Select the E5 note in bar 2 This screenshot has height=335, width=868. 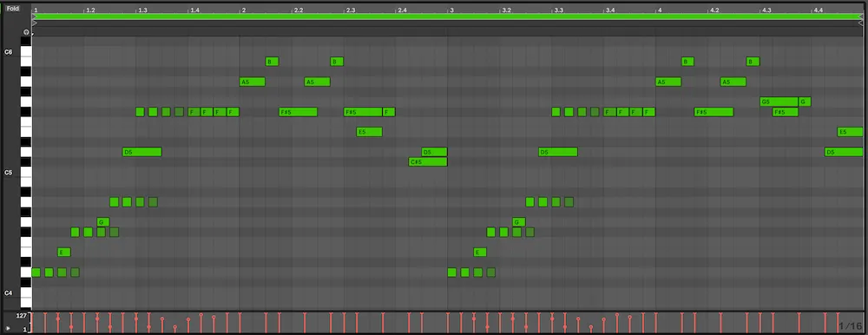tap(369, 132)
